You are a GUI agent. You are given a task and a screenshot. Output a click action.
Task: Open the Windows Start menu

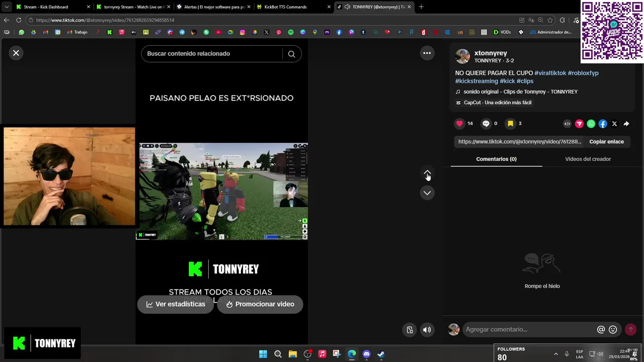263,354
